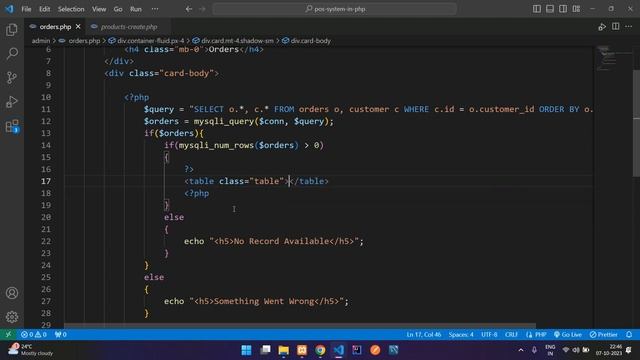
Task: Open the errors and warnings status indicator
Action: click(x=34, y=335)
